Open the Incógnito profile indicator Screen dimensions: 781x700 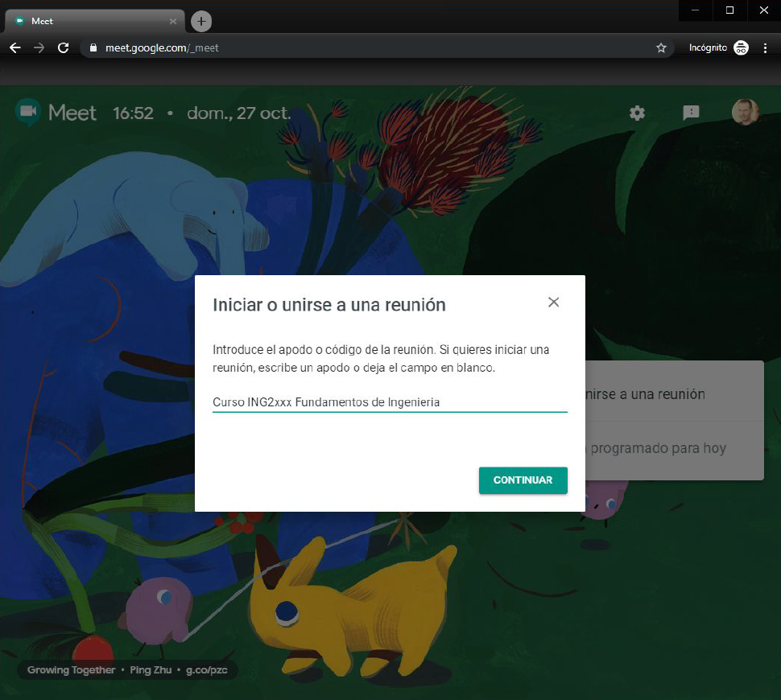click(718, 47)
